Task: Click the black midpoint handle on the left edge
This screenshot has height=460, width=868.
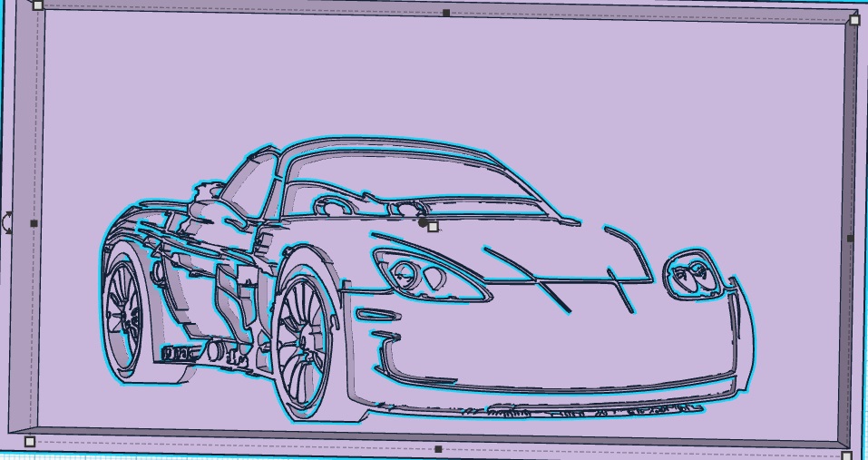Action: click(x=34, y=223)
